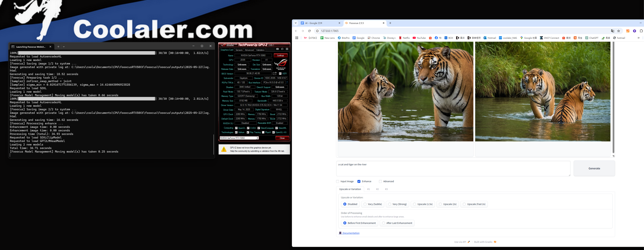The width and height of the screenshot is (644, 250).
Task: Check the Advanced checkbox in Fooocus
Action: point(380,181)
